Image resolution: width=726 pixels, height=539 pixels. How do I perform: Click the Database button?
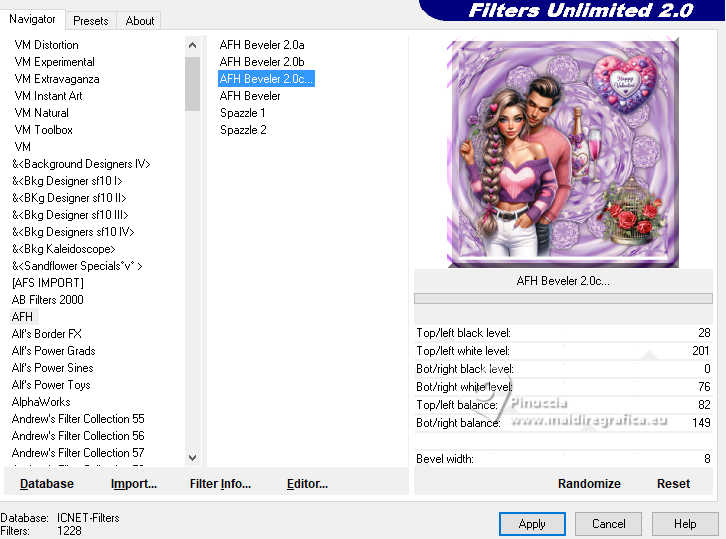[x=47, y=484]
